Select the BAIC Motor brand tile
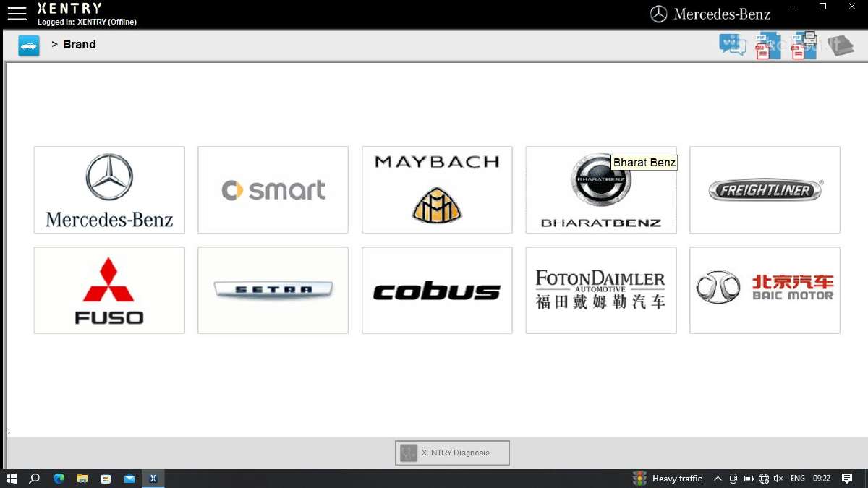The image size is (868, 488). click(x=765, y=291)
